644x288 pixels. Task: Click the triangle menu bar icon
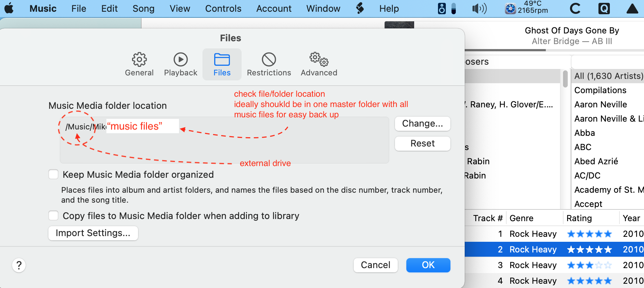tap(632, 9)
